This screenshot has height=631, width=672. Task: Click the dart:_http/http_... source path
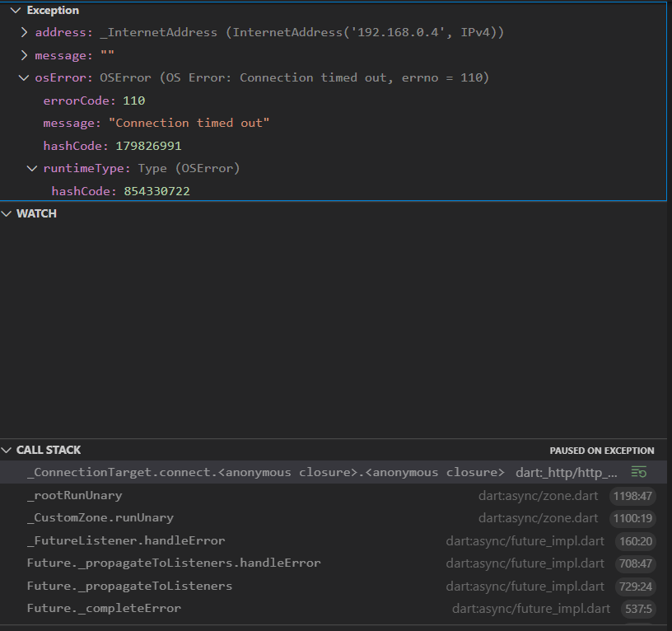pos(567,472)
